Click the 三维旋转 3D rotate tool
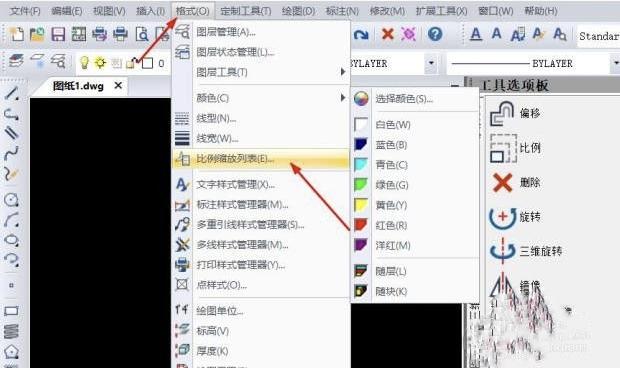 point(526,251)
